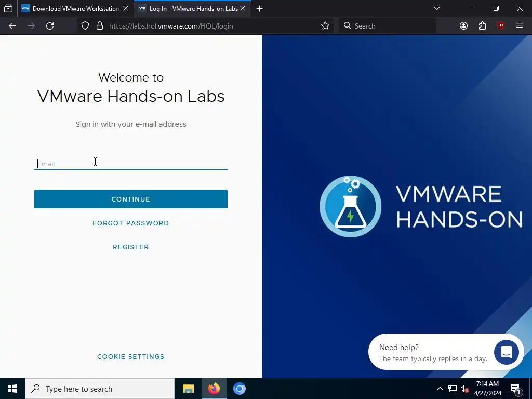Open File Explorer from the taskbar
This screenshot has width=532, height=399.
coord(188,389)
